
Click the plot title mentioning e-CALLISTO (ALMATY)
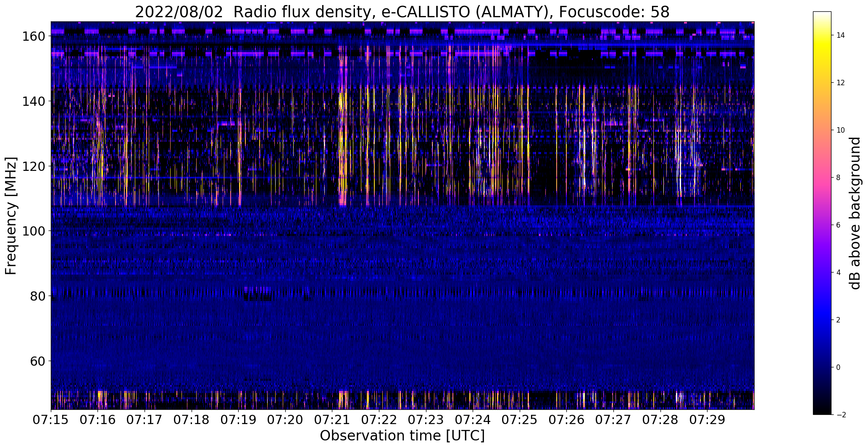pos(402,12)
